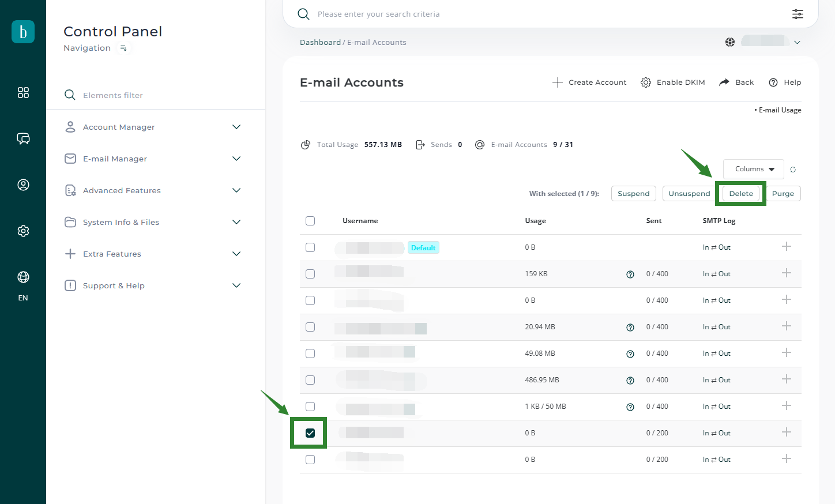
Task: Open the settings gear in sidebar
Action: [x=23, y=231]
